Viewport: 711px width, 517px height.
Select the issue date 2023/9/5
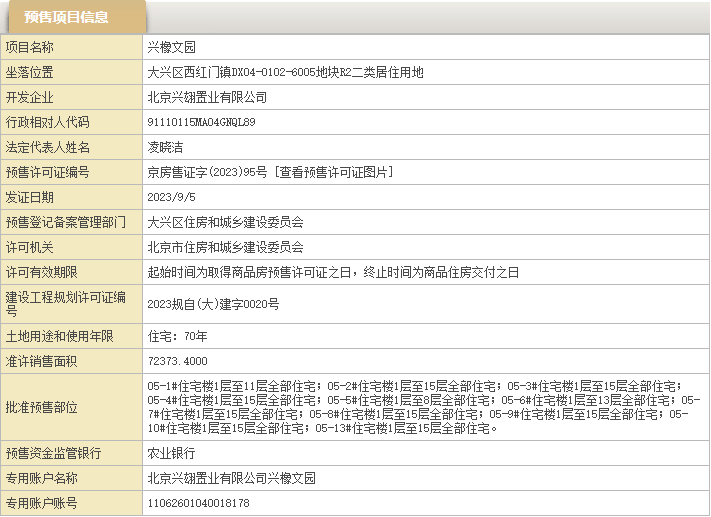coord(171,197)
